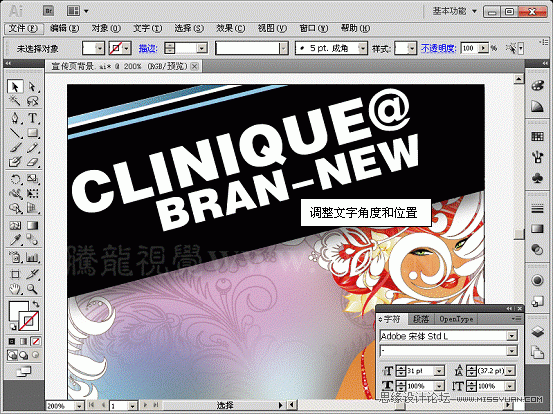The height and width of the screenshot is (414, 553).
Task: Open the font style dropdown below font name
Action: (x=512, y=351)
